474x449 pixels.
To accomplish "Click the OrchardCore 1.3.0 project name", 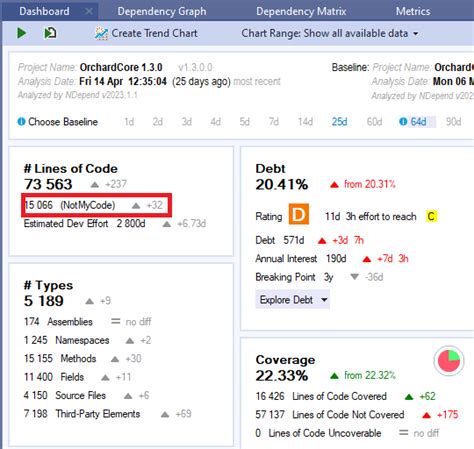I will coord(121,67).
